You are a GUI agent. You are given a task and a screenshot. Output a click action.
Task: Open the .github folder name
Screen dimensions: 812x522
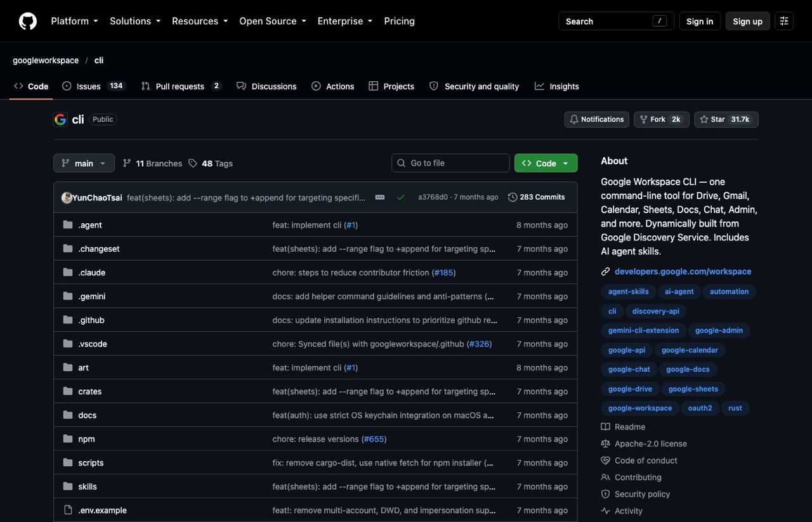pyautogui.click(x=91, y=320)
